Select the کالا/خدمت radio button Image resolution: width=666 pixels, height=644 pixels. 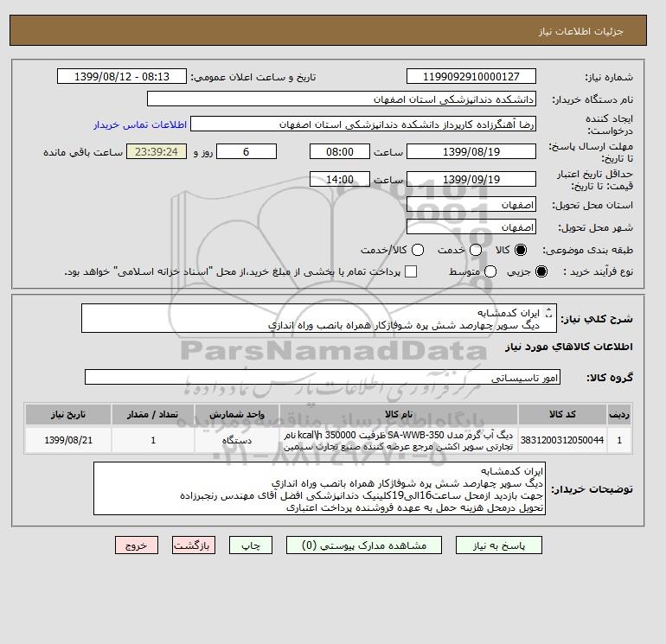418,250
